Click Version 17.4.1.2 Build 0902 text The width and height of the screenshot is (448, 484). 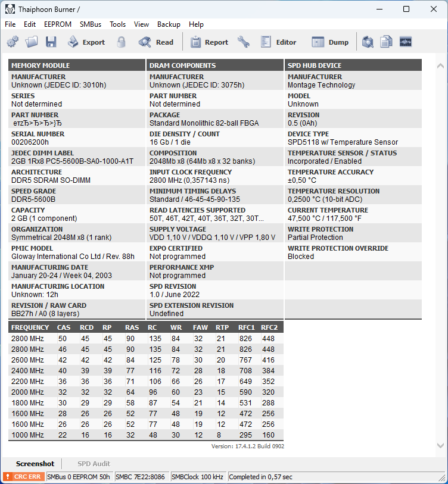click(x=247, y=446)
